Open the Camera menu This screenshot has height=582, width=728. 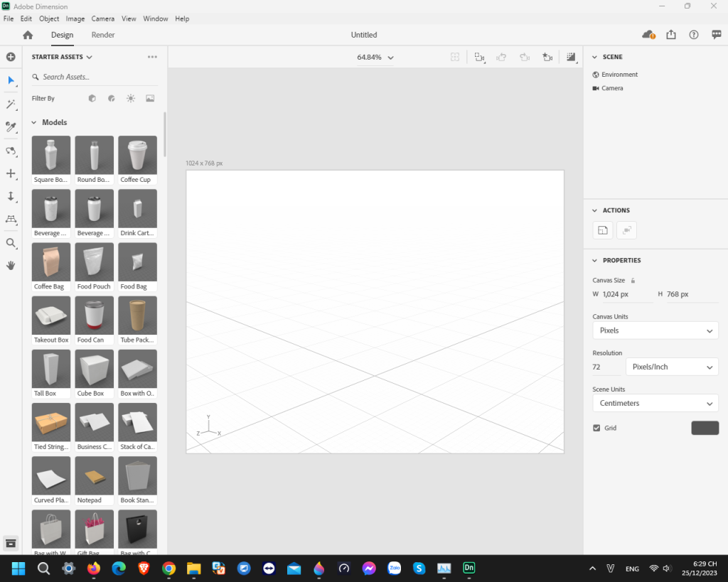coord(102,18)
